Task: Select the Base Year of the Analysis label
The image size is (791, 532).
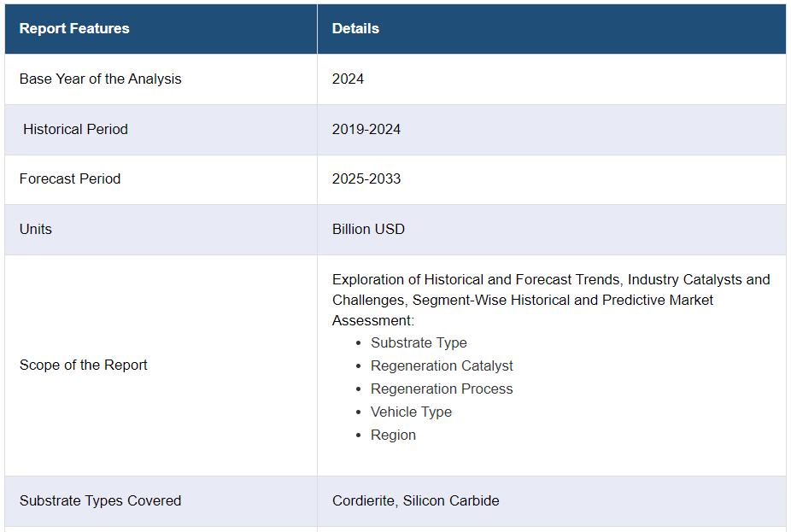Action: click(x=100, y=79)
